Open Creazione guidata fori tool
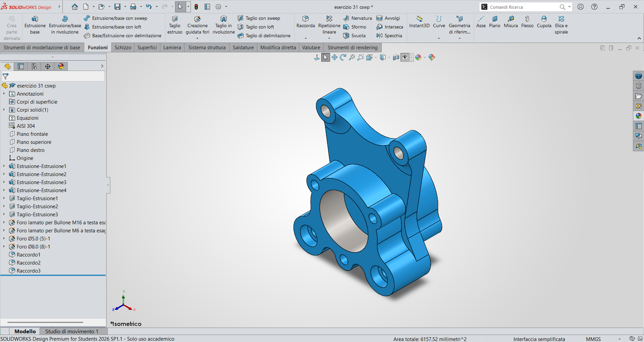Image resolution: width=644 pixels, height=342 pixels. coord(198,25)
